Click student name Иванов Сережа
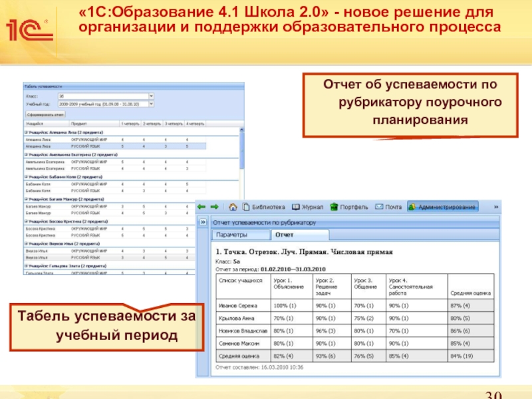532x399 pixels. [x=238, y=306]
